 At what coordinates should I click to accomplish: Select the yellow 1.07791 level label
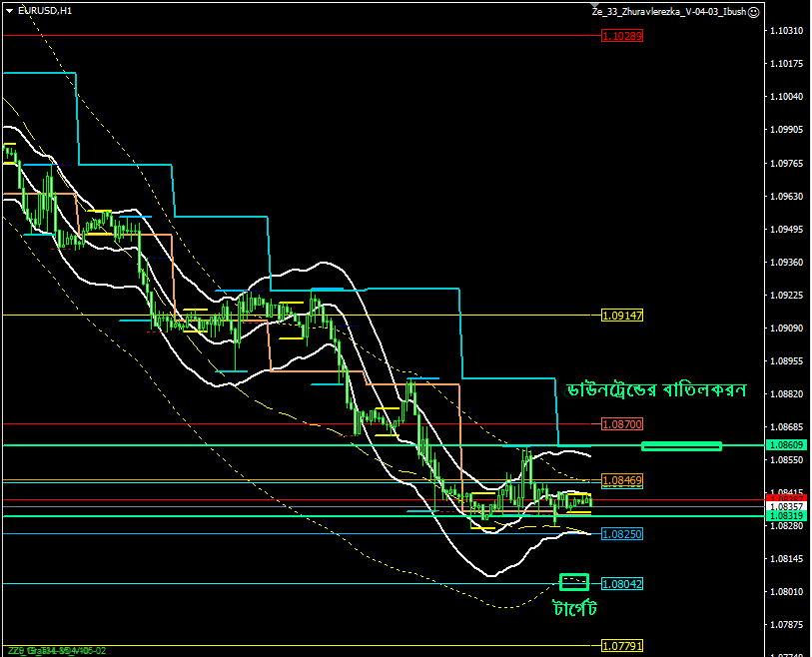point(622,646)
